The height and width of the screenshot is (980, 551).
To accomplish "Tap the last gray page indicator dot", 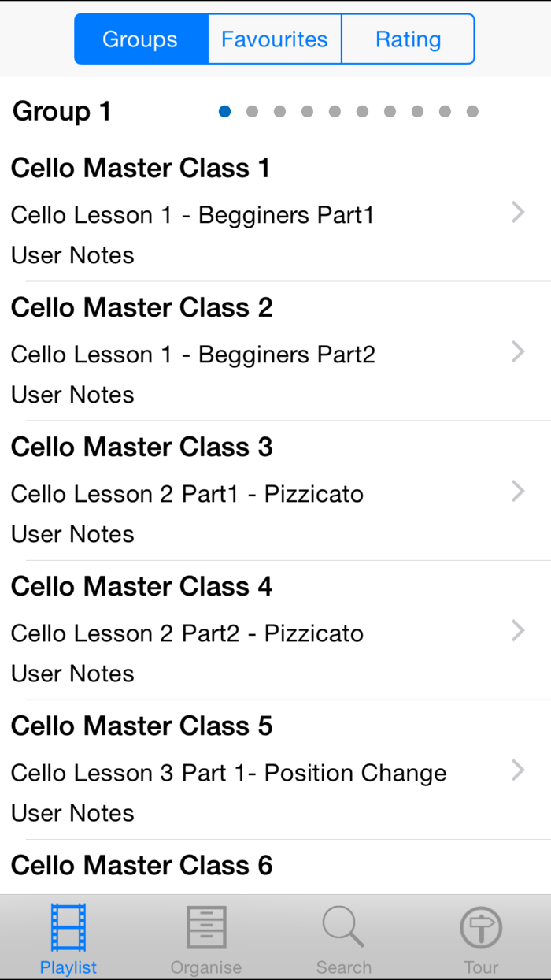I will tap(471, 112).
